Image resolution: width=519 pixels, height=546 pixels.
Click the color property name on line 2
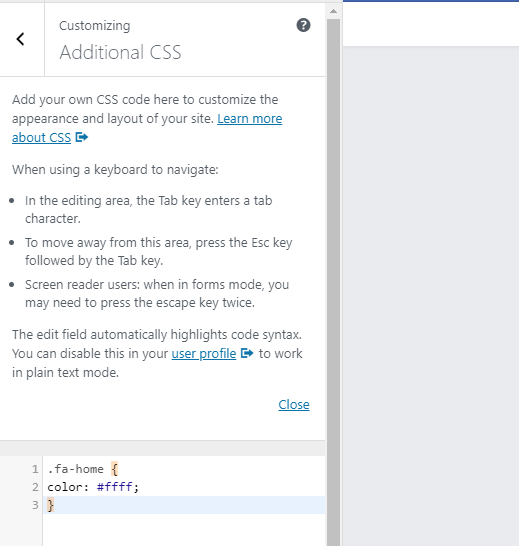pos(65,487)
